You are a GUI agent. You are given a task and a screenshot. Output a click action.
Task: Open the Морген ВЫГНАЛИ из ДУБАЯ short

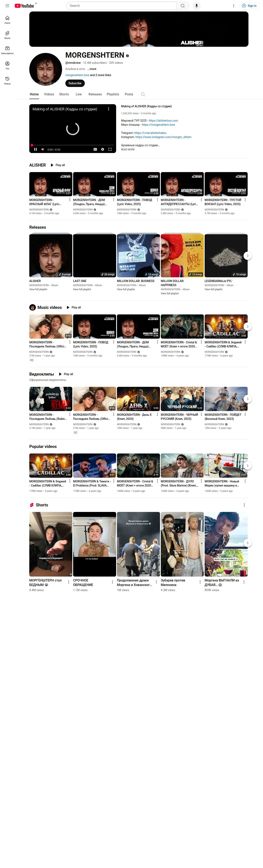226,544
